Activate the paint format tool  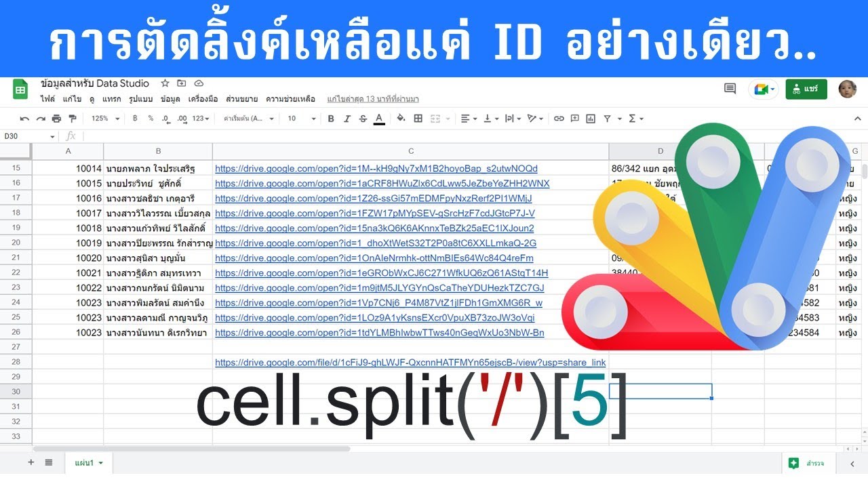(x=73, y=119)
